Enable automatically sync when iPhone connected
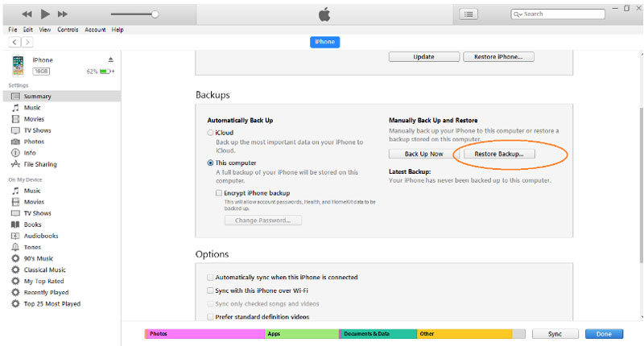 (210, 278)
